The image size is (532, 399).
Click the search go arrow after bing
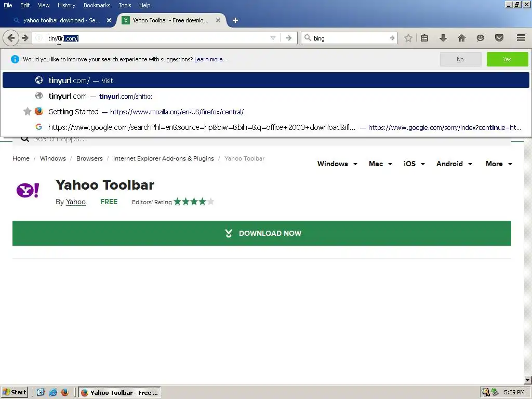point(392,38)
